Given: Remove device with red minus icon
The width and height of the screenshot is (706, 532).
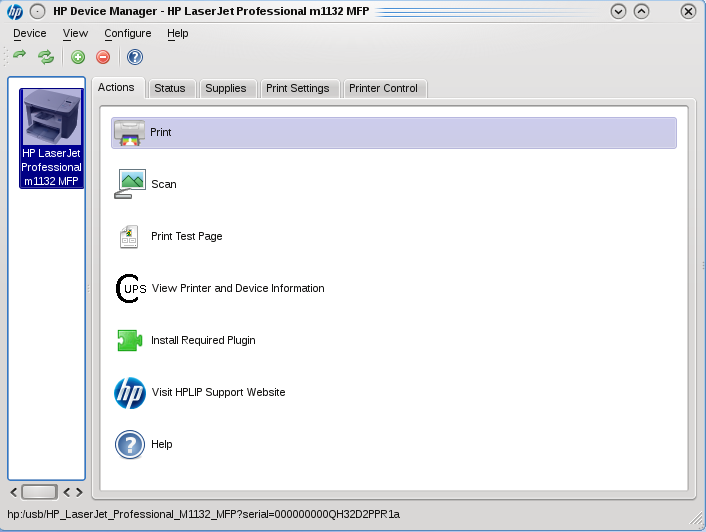Looking at the screenshot, I should [103, 57].
